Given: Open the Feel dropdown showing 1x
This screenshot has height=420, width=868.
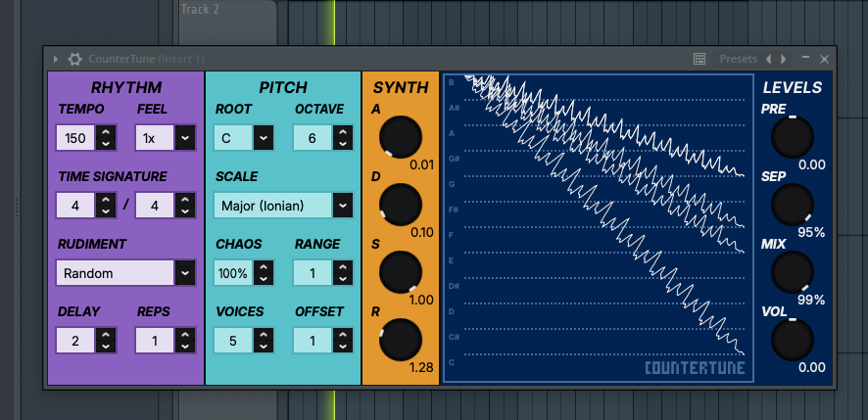Looking at the screenshot, I should [x=166, y=138].
